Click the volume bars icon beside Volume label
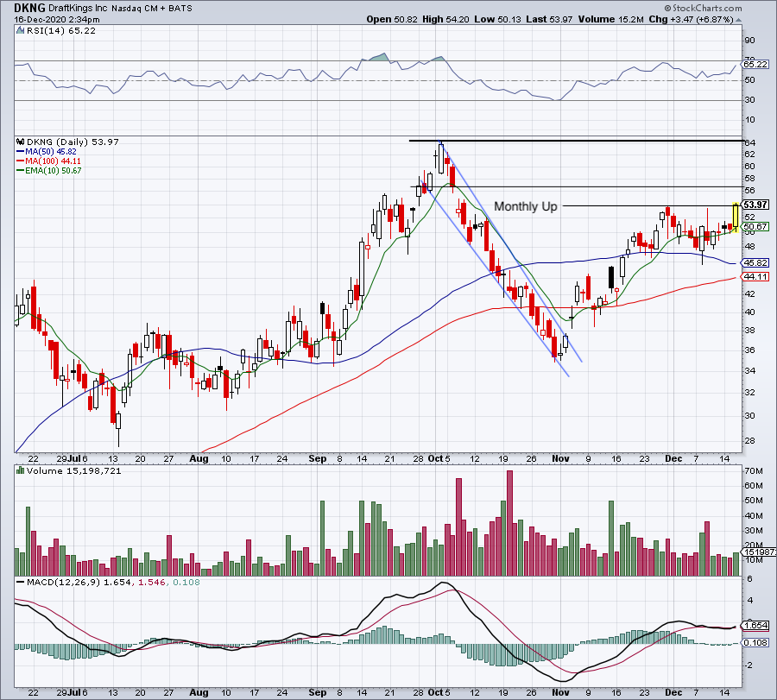This screenshot has width=777, height=700. pos(21,470)
